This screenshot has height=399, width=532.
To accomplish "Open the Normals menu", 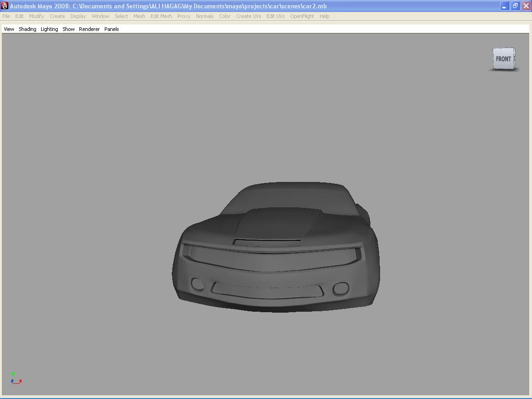I will tap(205, 16).
